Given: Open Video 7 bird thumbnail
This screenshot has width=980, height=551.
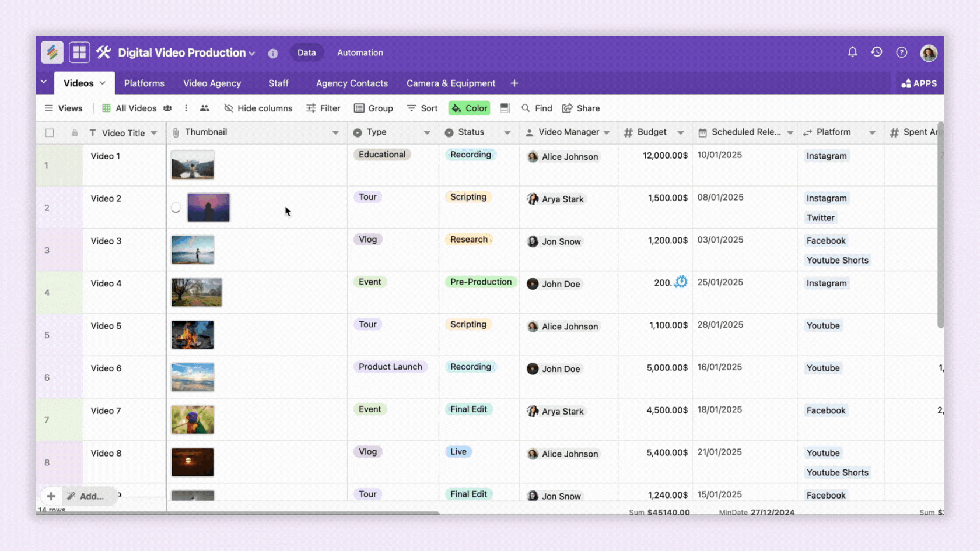Looking at the screenshot, I should click(x=192, y=420).
